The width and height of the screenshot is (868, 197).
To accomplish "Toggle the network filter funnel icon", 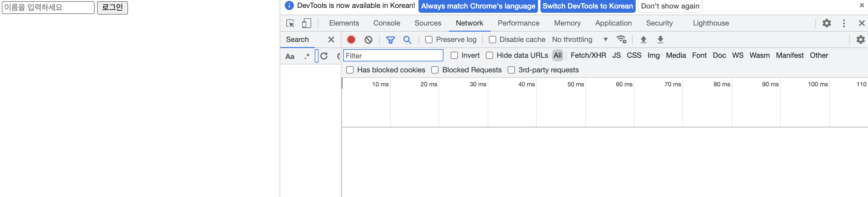I will [390, 40].
